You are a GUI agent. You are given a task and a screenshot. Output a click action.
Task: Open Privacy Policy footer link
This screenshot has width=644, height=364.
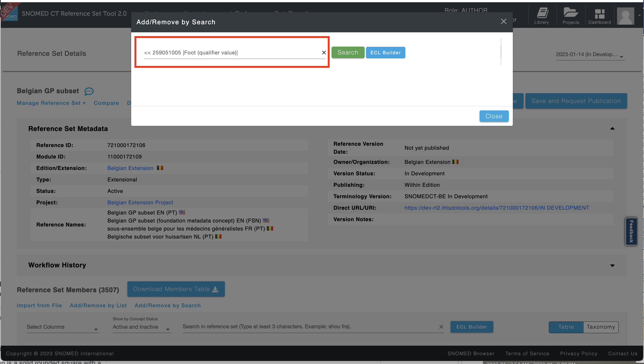click(579, 353)
